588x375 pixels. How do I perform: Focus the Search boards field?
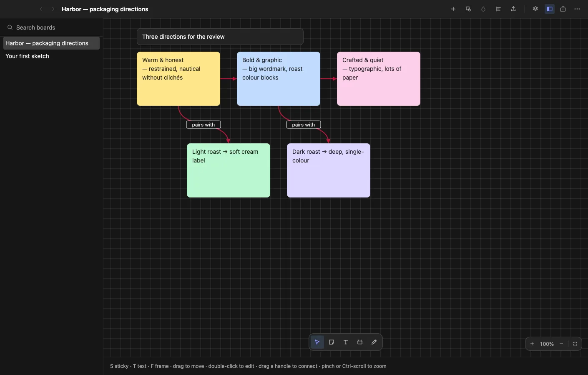click(51, 27)
